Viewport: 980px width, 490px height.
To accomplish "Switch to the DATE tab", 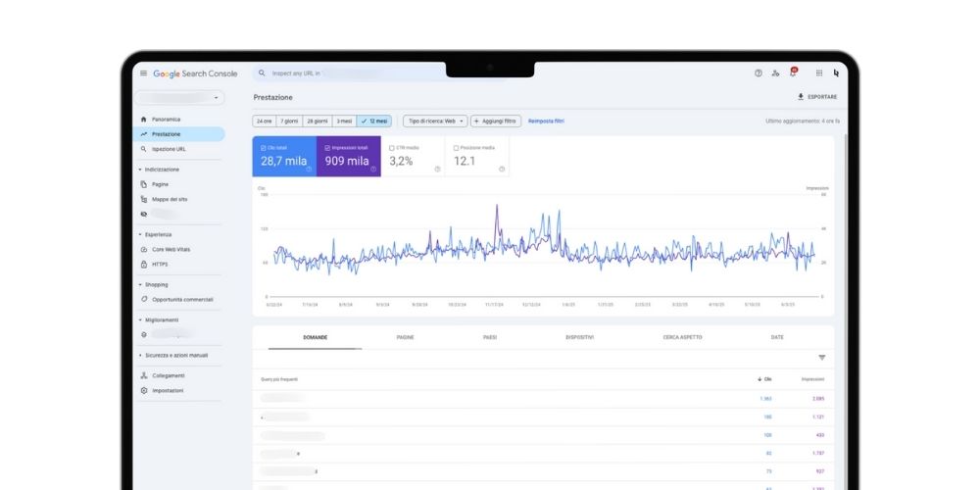I will [777, 337].
